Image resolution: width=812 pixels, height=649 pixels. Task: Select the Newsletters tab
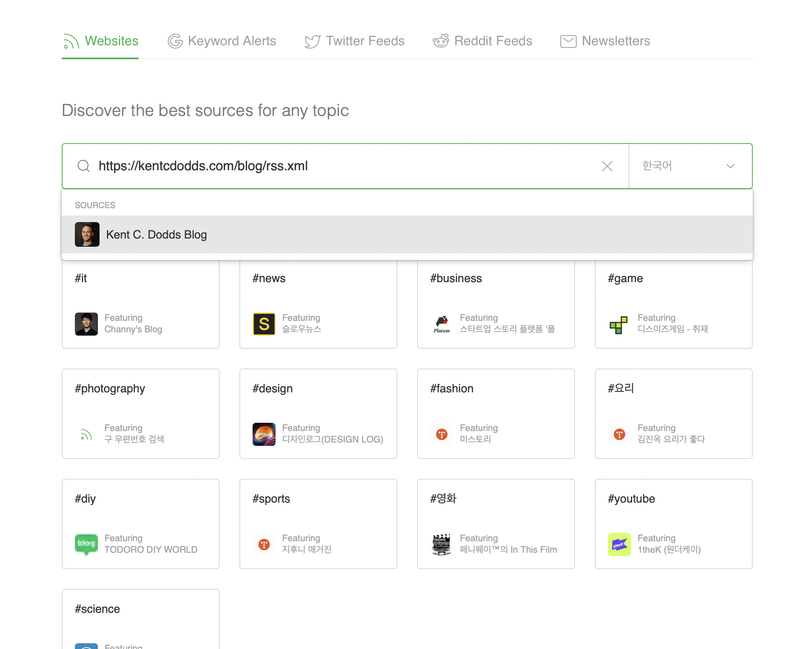click(x=605, y=41)
